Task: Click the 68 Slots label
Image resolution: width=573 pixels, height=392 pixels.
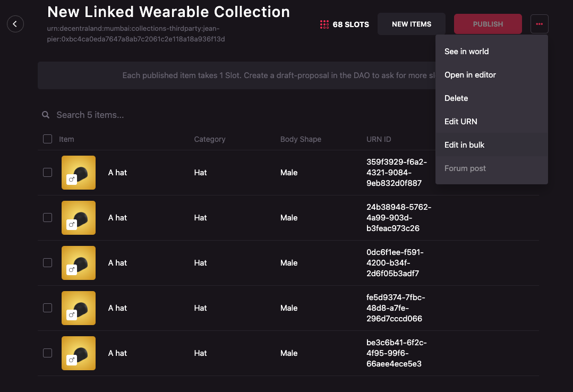Action: (350, 24)
